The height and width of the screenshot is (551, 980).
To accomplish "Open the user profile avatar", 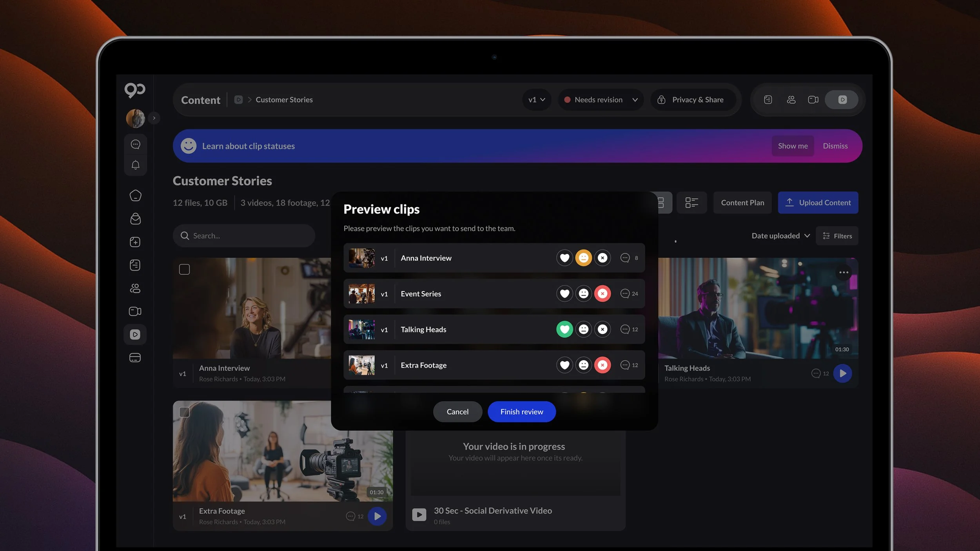I will 135,118.
